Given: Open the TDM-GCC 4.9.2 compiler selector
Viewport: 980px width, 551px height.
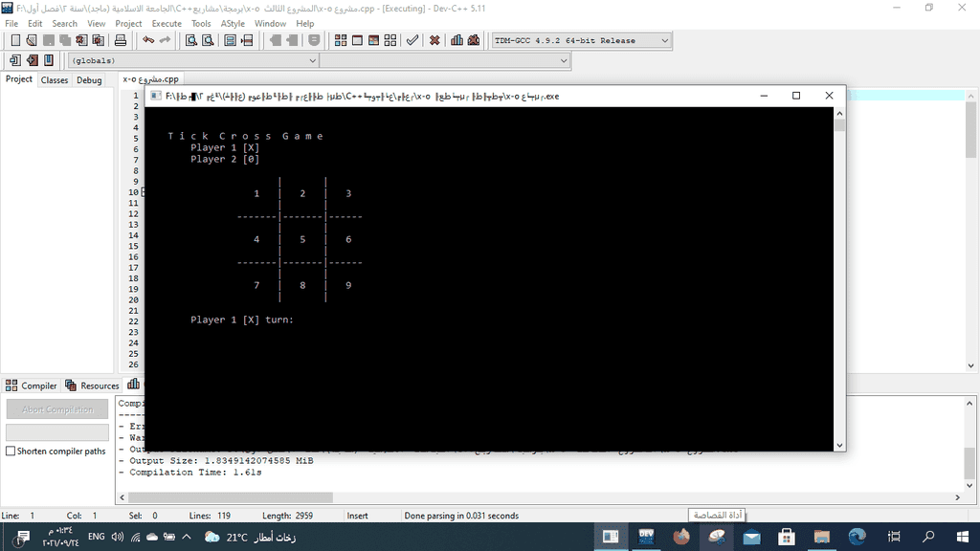Looking at the screenshot, I should point(582,40).
